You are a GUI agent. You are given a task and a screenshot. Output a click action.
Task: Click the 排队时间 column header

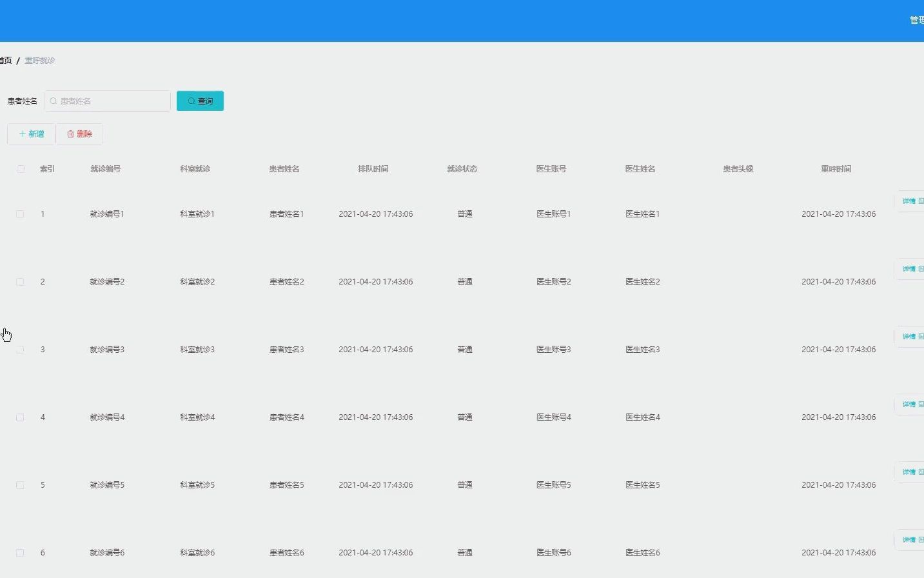[x=373, y=169]
